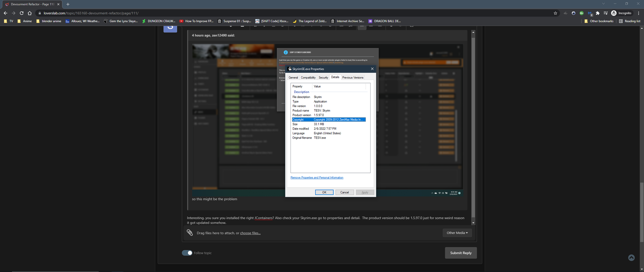Click Remove Properties and Personal Information
Screen dimensions: 644x272
click(317, 178)
